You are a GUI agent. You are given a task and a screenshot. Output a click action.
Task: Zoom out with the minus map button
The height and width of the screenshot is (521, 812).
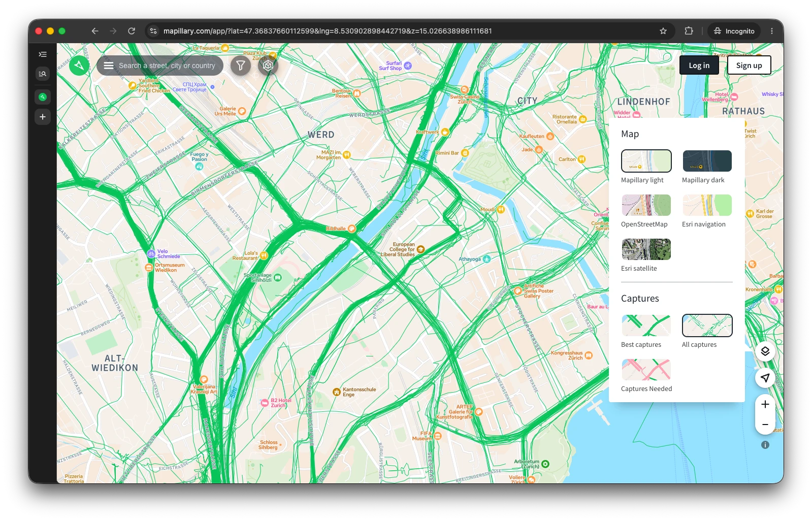pos(765,425)
